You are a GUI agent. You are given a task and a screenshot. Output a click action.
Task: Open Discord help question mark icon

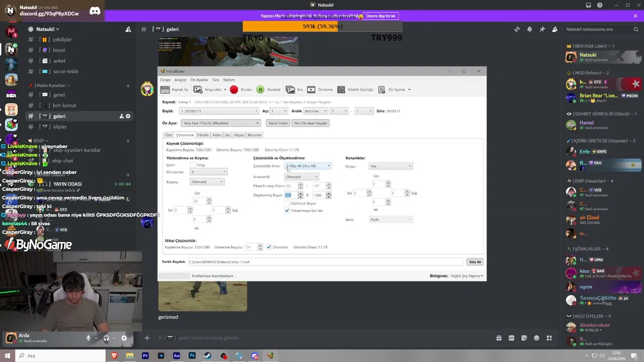pyautogui.click(x=600, y=5)
